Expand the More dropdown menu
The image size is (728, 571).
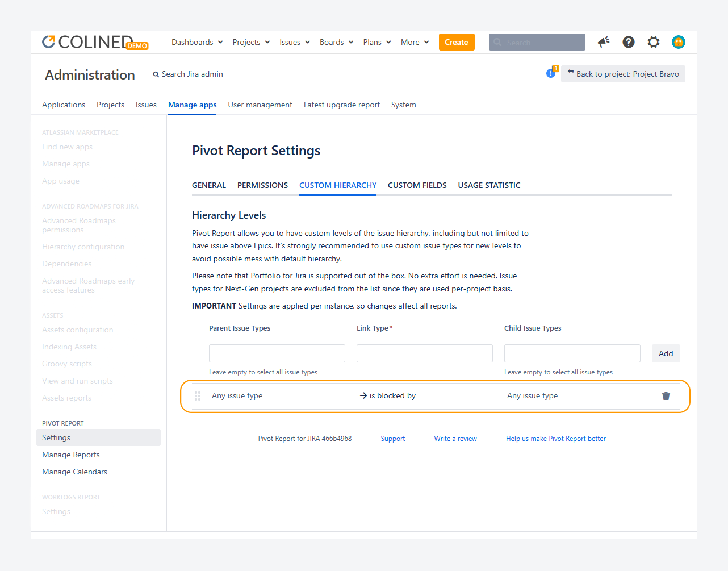click(x=415, y=42)
